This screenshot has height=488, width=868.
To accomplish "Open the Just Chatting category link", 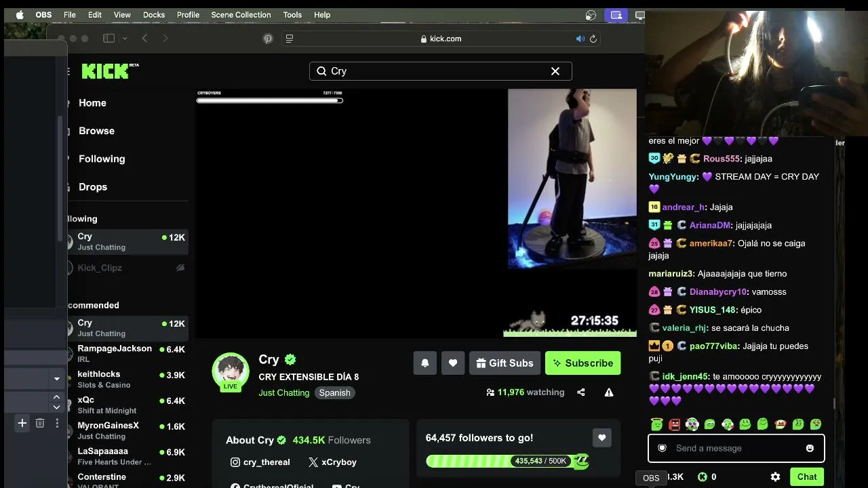I will [x=283, y=393].
